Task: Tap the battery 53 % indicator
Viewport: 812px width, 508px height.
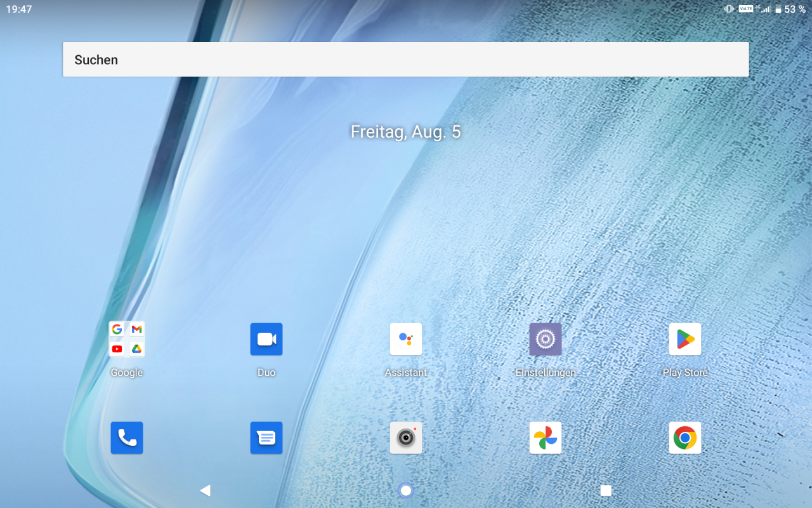Action: tap(790, 10)
